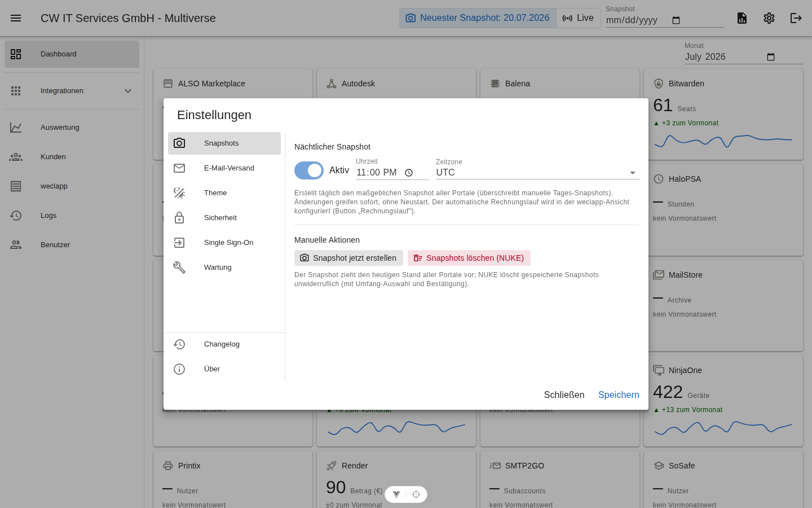Select the Neuester Snapshot toggle button
The height and width of the screenshot is (508, 812).
pos(478,18)
